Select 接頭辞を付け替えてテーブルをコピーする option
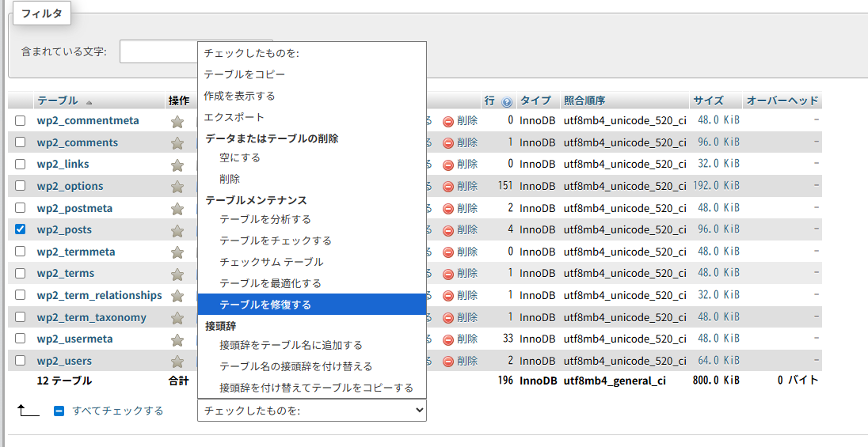The height and width of the screenshot is (447, 868). [312, 388]
